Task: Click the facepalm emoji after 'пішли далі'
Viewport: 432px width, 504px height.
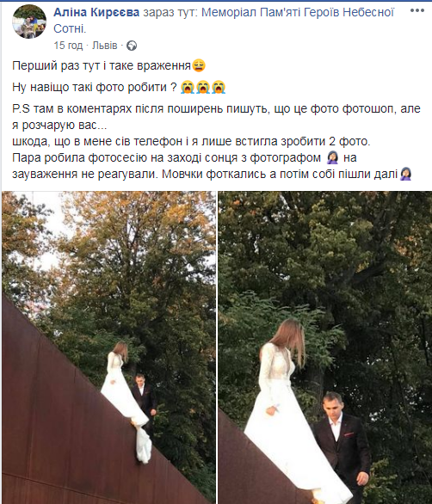Action: click(x=406, y=175)
